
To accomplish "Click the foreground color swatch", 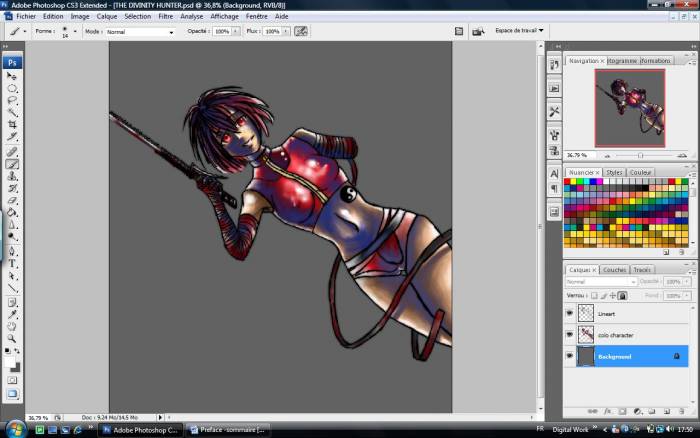I will point(9,362).
